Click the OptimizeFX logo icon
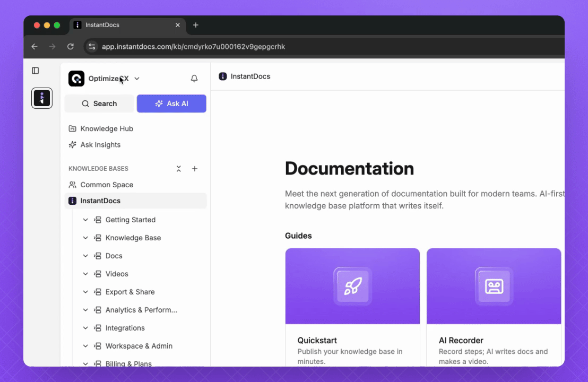Screen dimensions: 588x382 [x=76, y=79]
